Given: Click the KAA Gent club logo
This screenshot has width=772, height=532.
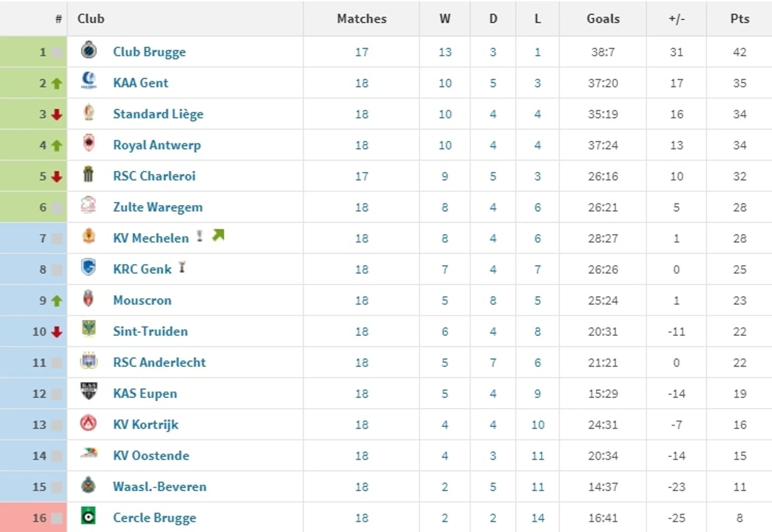Looking at the screenshot, I should 88,81.
